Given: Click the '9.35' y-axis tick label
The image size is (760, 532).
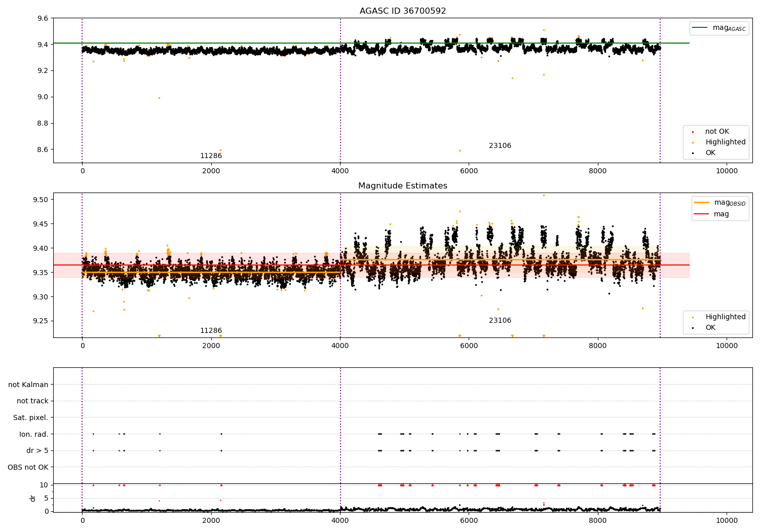Looking at the screenshot, I should coord(41,273).
